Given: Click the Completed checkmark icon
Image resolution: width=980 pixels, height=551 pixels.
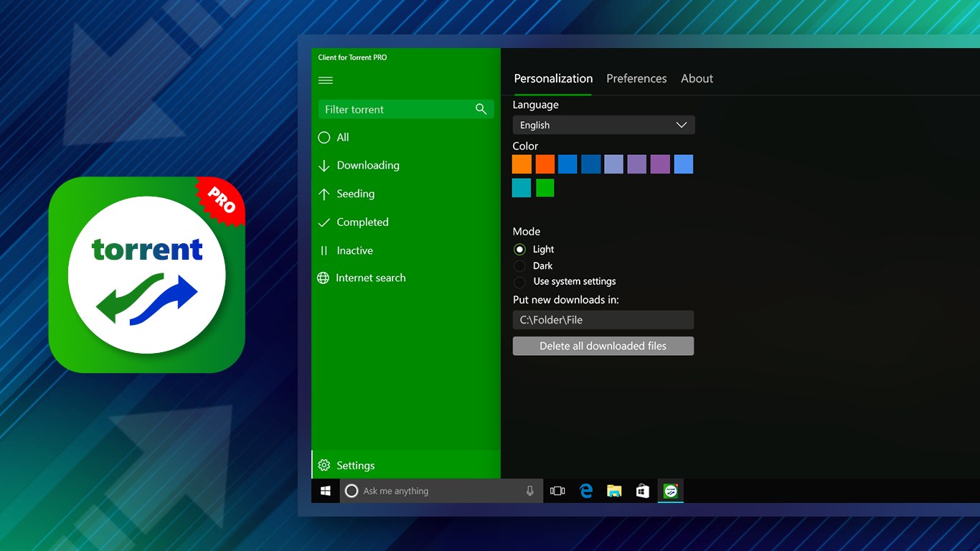Looking at the screenshot, I should 324,222.
